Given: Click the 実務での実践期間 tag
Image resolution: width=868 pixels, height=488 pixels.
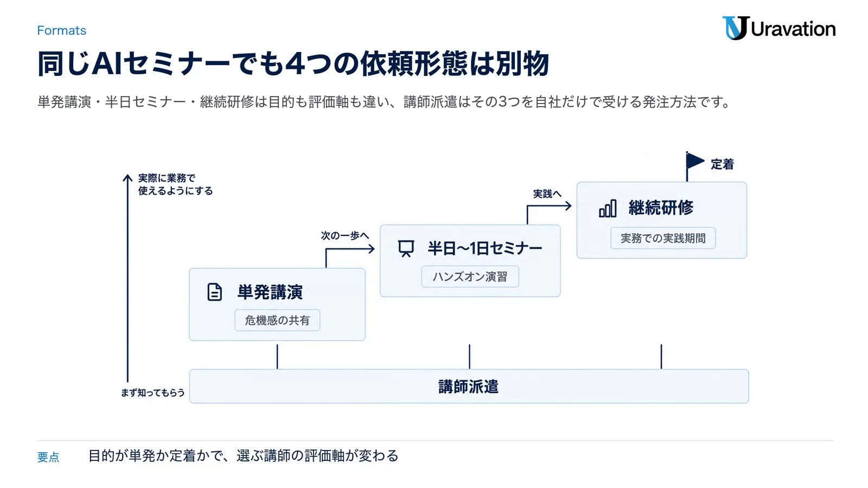Looking at the screenshot, I should click(x=663, y=238).
